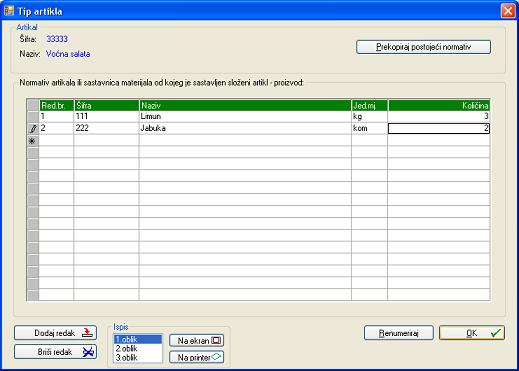Confirm with the OK button
Image resolution: width=519 pixels, height=371 pixels.
coord(472,333)
